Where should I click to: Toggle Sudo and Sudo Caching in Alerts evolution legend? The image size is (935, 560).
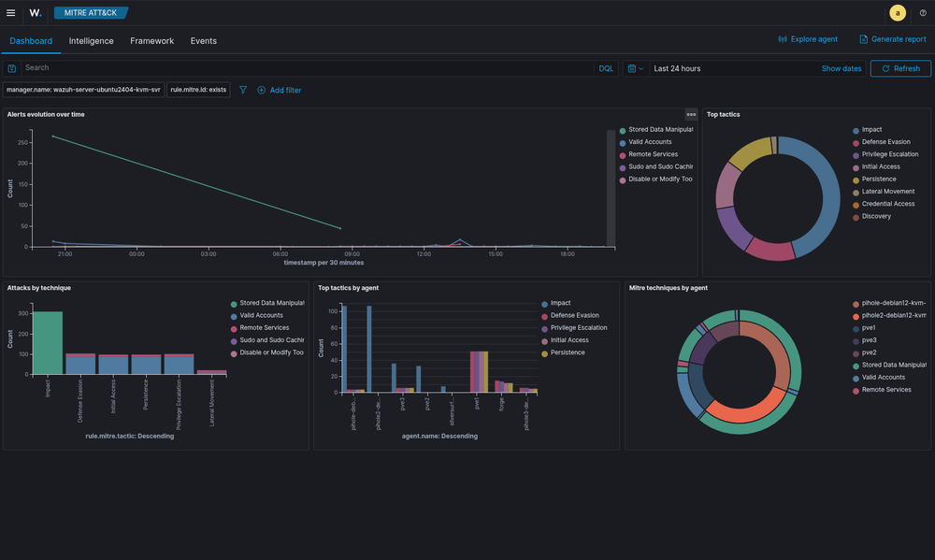tap(656, 167)
